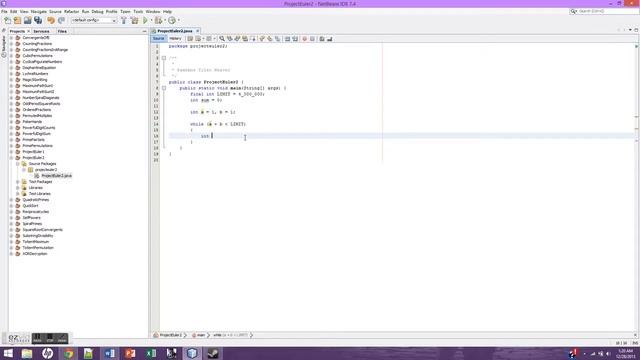Collapse the Javadoc comment fold at line 3
Image resolution: width=640 pixels, height=360 pixels.
[x=164, y=58]
